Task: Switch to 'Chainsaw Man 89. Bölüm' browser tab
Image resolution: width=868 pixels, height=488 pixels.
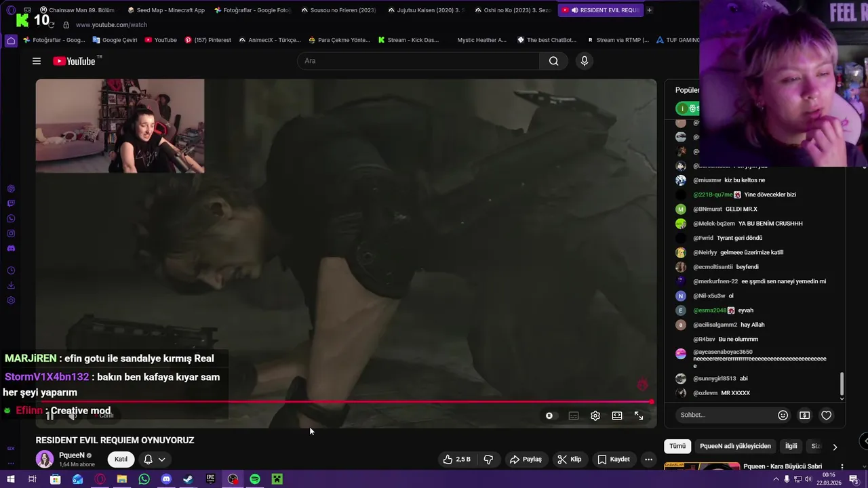Action: pos(79,10)
